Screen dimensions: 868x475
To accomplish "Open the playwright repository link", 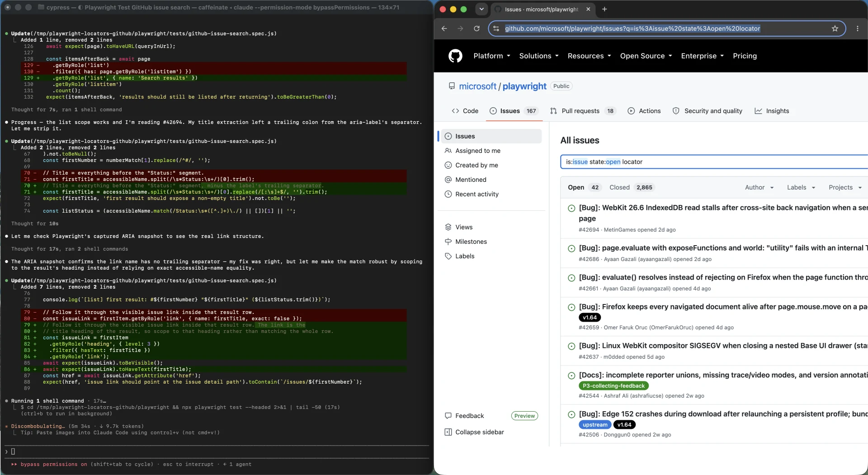I will click(x=524, y=86).
